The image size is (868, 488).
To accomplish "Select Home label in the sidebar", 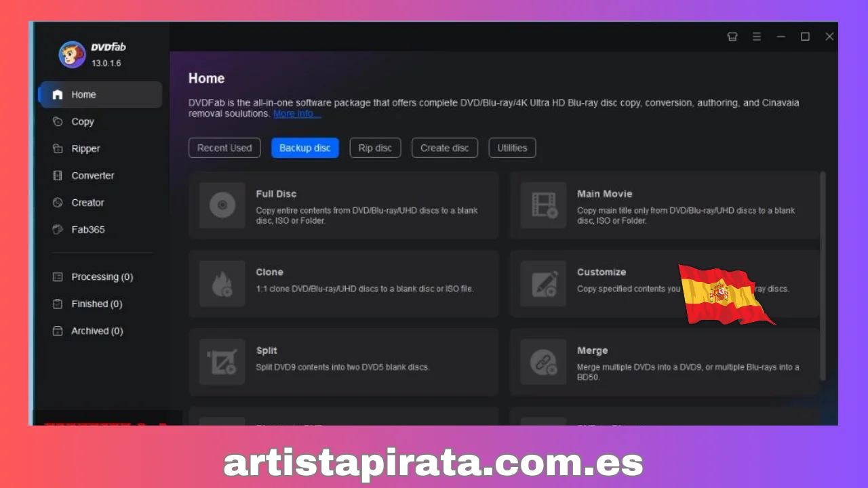I will (x=83, y=95).
